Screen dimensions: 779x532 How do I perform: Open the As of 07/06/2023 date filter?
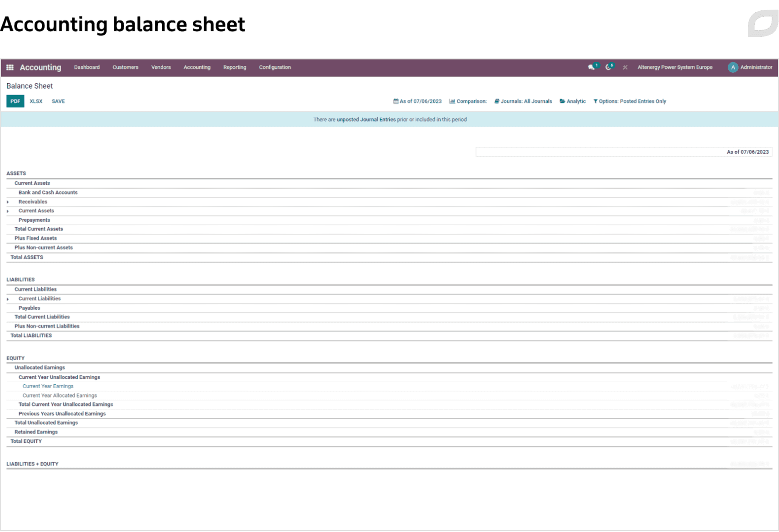tap(418, 101)
